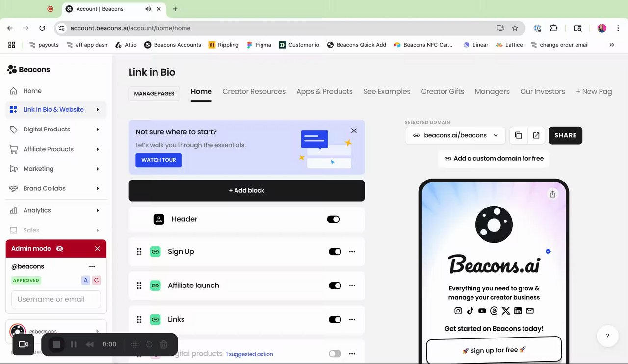The height and width of the screenshot is (364, 628).
Task: Open Digital products block more options
Action: pyautogui.click(x=352, y=354)
